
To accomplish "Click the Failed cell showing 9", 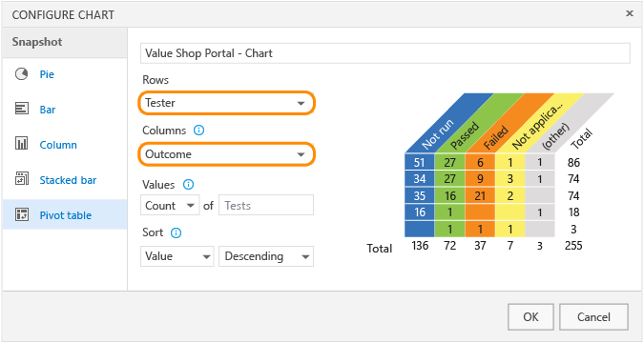I will coord(480,179).
